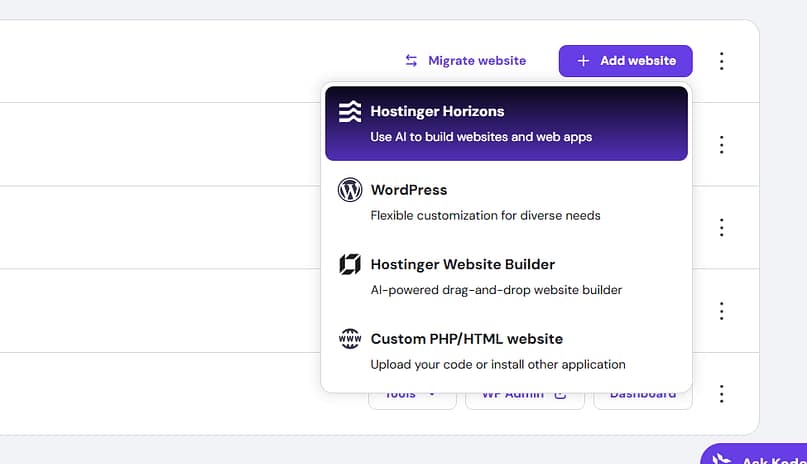
Task: Open three-dot menu next to Dashboard button
Action: 721,394
